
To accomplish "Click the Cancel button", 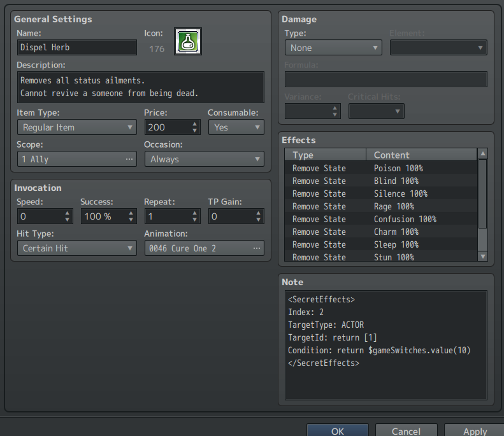I will pyautogui.click(x=407, y=430).
